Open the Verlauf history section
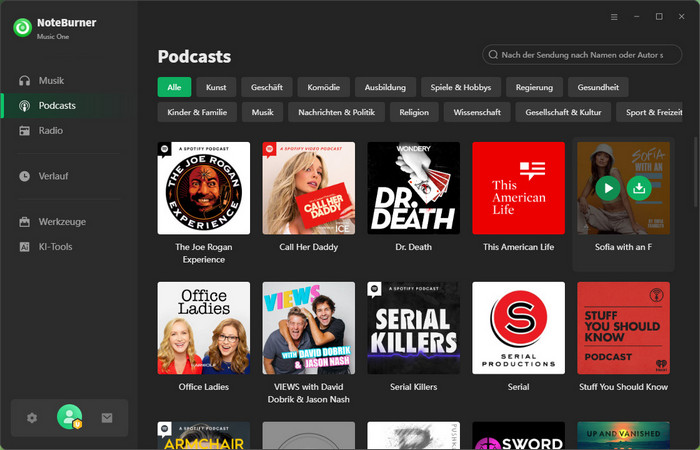The height and width of the screenshot is (450, 700). coord(67,176)
